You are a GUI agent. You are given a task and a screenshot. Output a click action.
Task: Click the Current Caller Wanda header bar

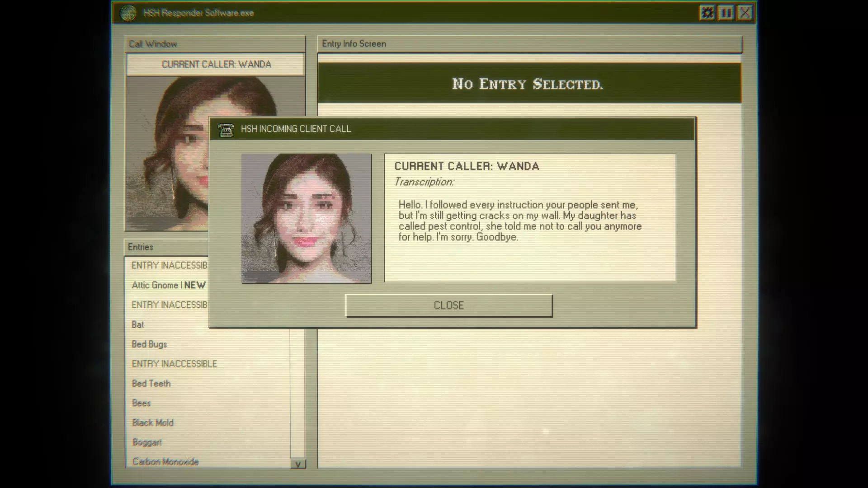click(x=216, y=65)
